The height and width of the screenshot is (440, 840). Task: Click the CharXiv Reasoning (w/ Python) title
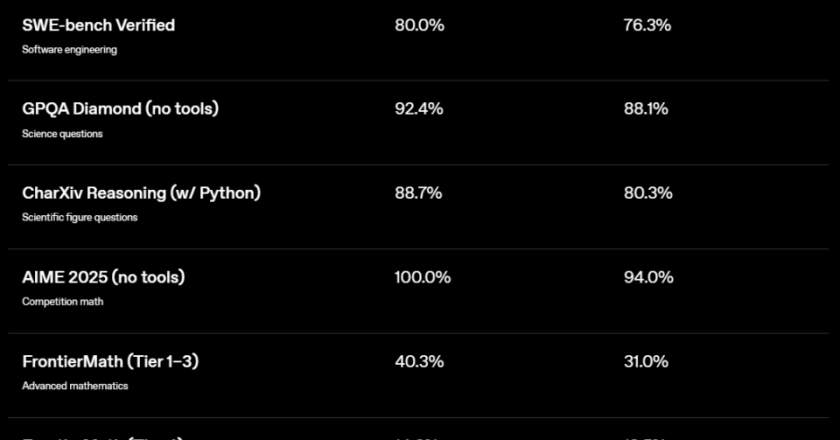click(x=141, y=193)
